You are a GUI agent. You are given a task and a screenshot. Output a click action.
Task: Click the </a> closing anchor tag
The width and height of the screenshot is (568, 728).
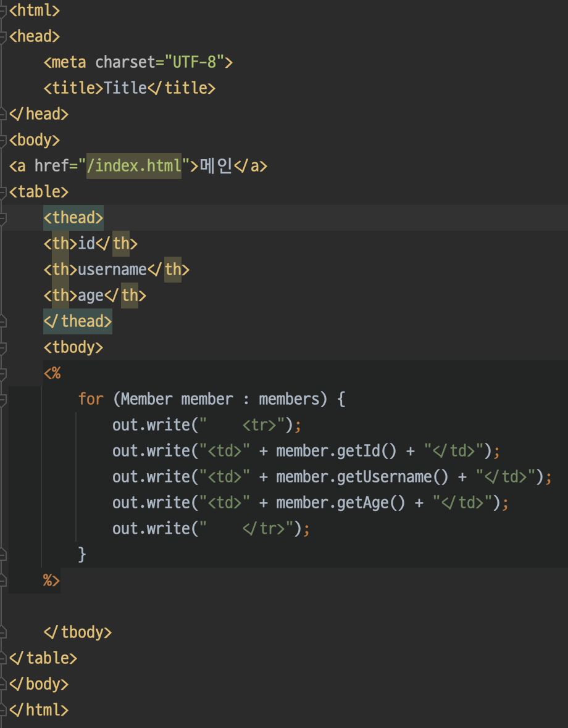[250, 166]
